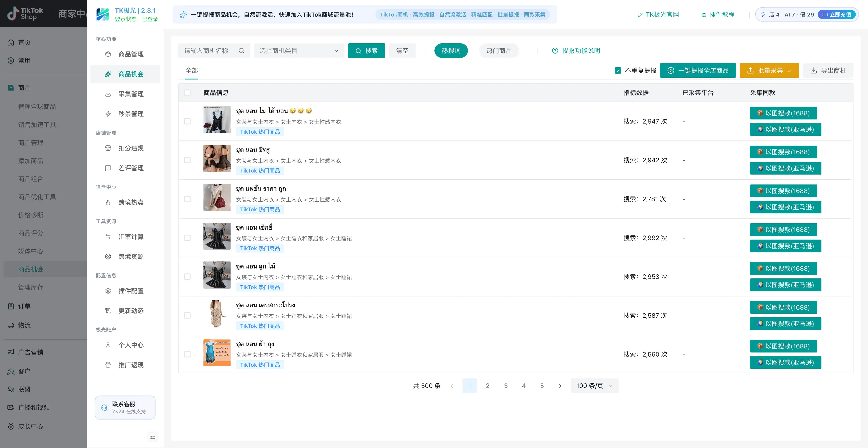Check the row with 2,587 次 searches

(x=187, y=316)
